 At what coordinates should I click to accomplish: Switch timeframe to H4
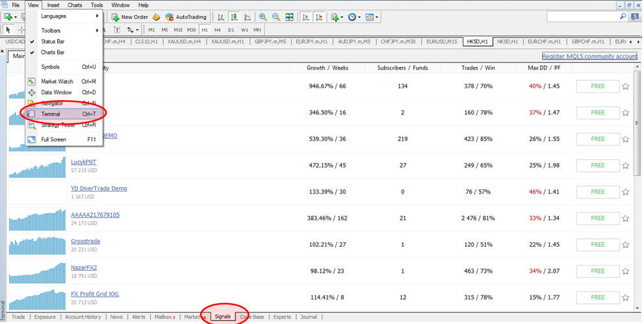tap(218, 29)
